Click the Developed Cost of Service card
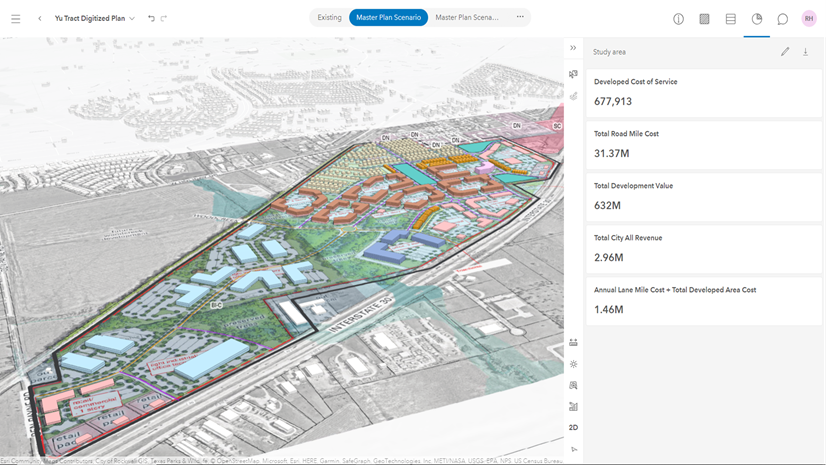The image size is (826, 465). point(704,93)
